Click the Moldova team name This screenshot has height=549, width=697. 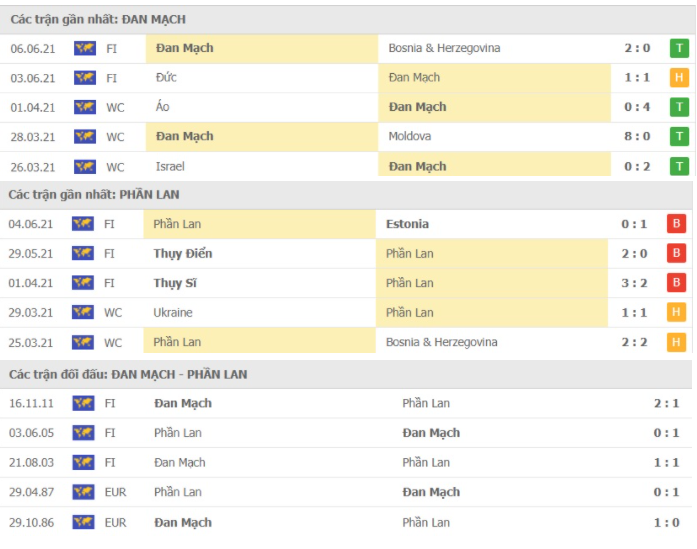(409, 137)
